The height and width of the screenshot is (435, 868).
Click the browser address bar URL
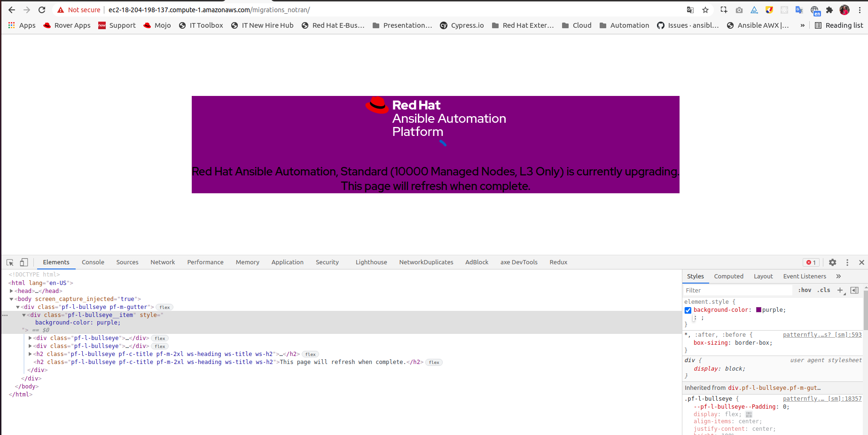click(x=209, y=10)
